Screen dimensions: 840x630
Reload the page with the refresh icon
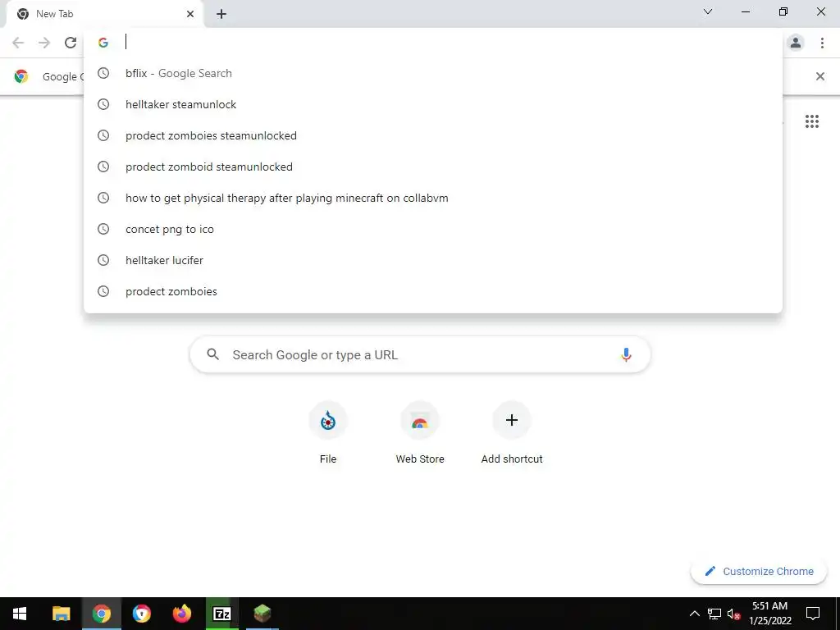click(x=71, y=43)
